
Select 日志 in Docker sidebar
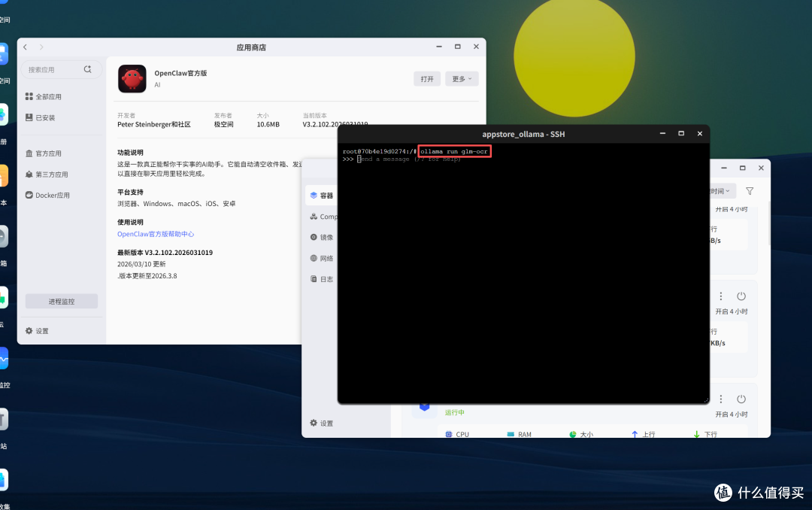(322, 279)
